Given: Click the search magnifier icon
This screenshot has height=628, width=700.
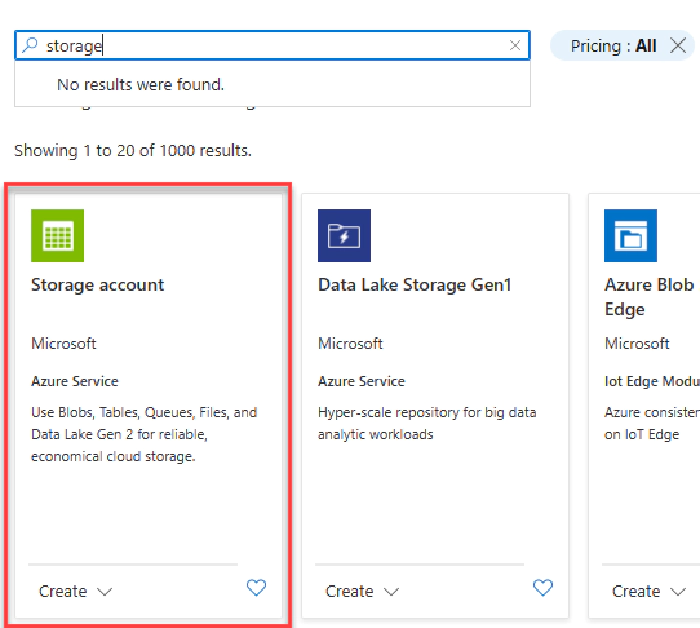Looking at the screenshot, I should point(30,45).
